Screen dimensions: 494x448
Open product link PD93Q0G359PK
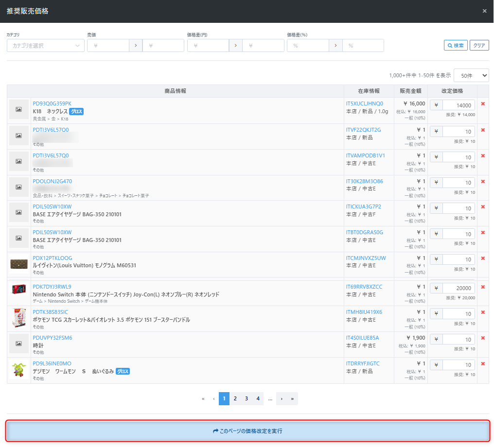[x=52, y=103]
